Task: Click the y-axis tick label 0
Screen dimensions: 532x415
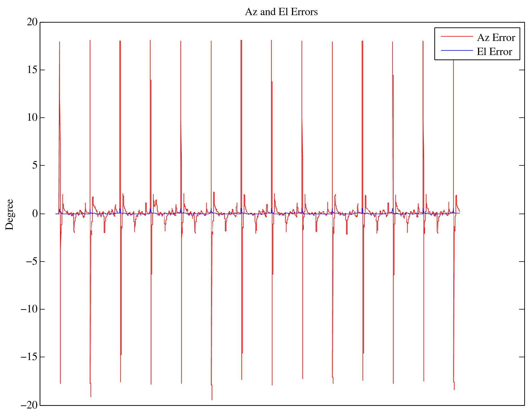Action: point(35,214)
